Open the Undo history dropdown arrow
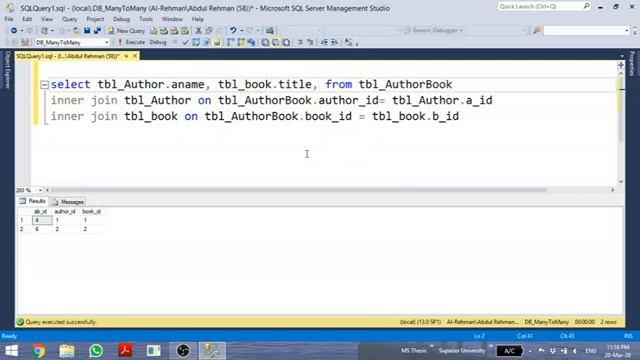Screen dimensions: 640x360 (241, 31)
